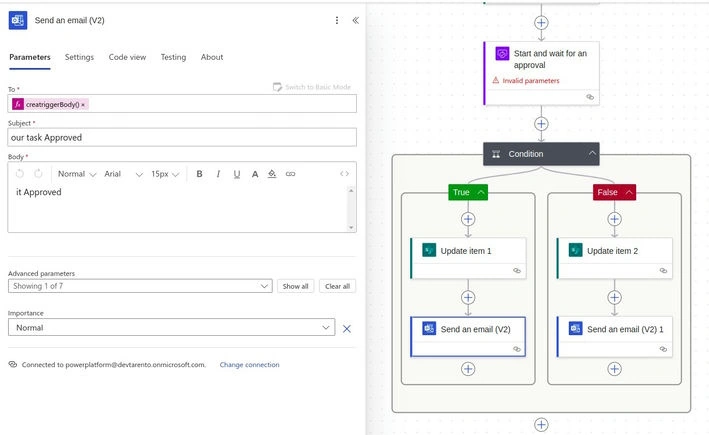Click the Show all button

(295, 286)
